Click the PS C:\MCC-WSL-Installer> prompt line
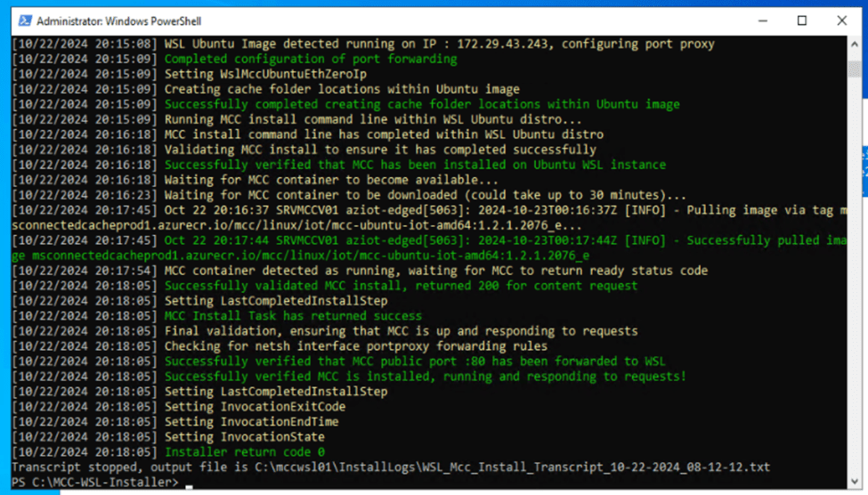This screenshot has height=495, width=868. [x=94, y=482]
